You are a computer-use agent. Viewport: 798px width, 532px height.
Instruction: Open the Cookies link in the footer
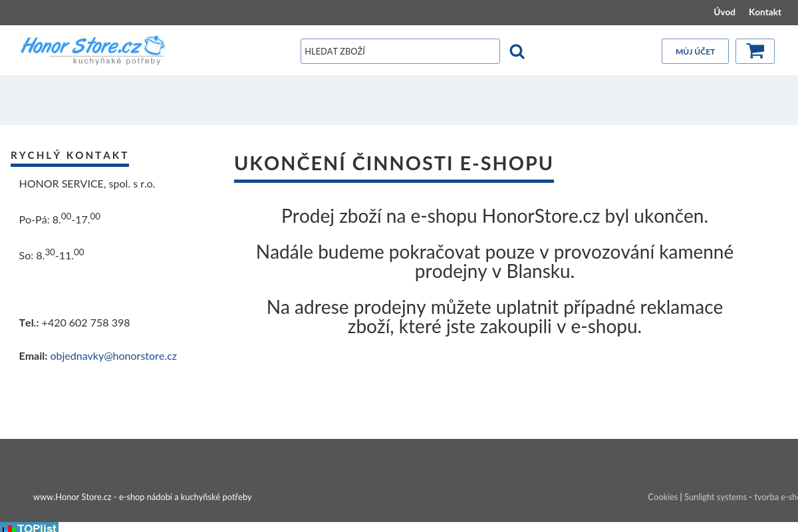point(662,497)
